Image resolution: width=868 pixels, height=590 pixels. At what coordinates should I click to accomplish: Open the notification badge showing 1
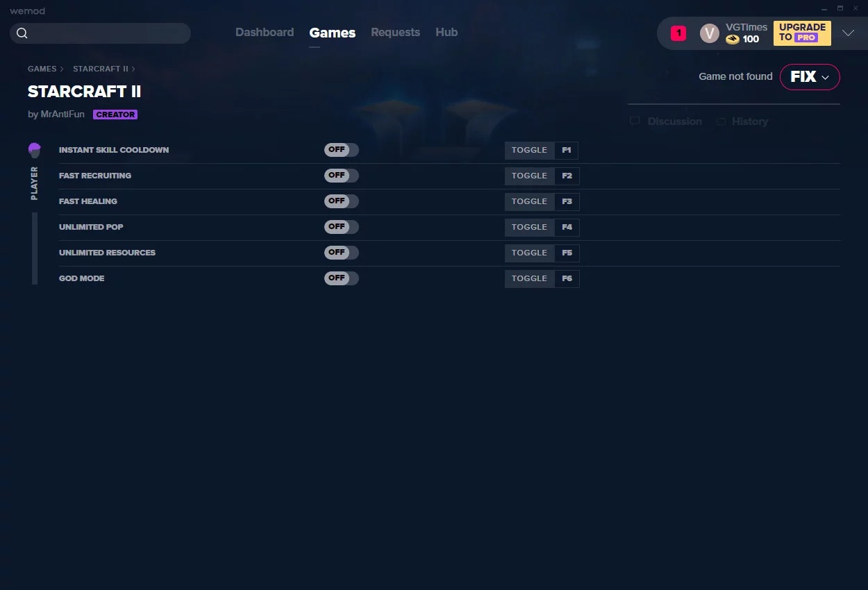pyautogui.click(x=678, y=33)
